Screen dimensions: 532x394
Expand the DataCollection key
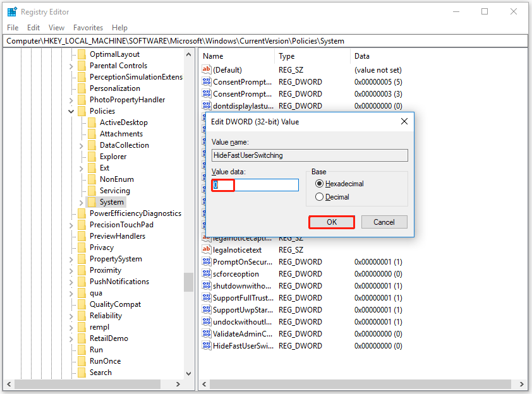[82, 145]
